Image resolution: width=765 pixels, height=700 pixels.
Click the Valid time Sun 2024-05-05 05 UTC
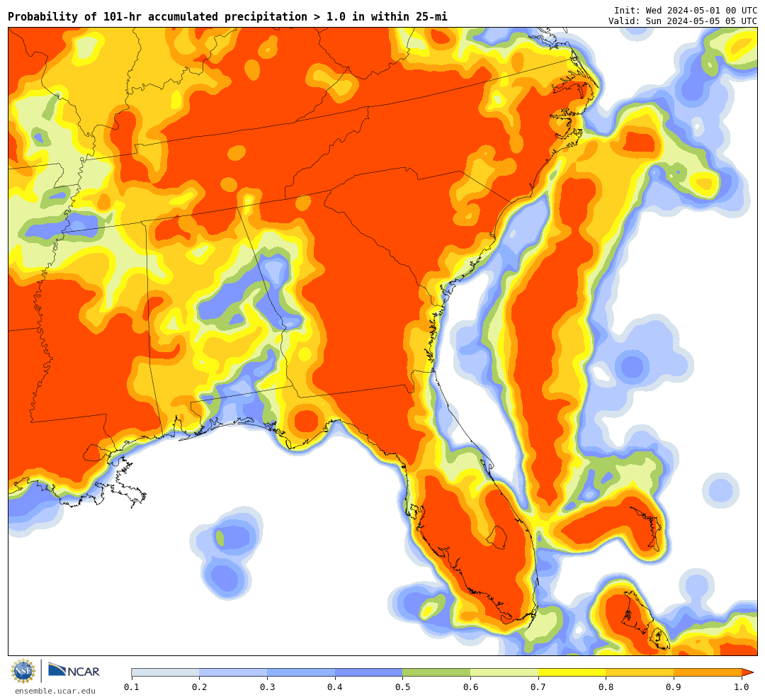point(683,21)
